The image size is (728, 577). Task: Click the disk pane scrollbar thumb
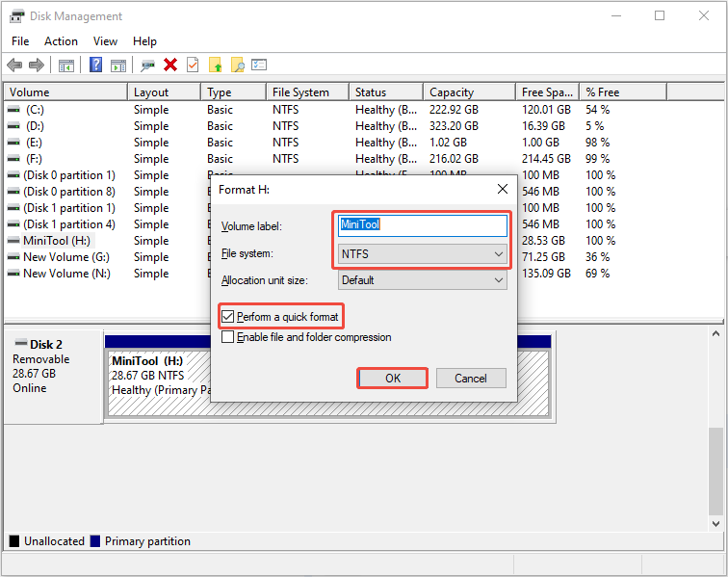click(x=715, y=471)
